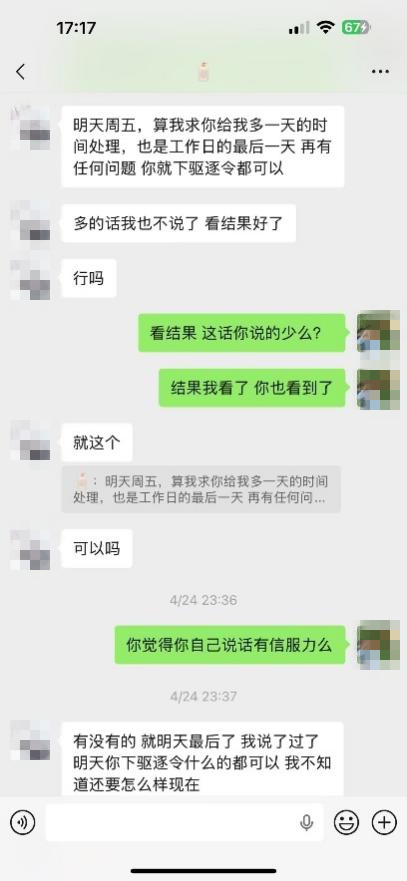Tap the voice input toggle icon
Image resolution: width=407 pixels, height=881 pixels.
[22, 823]
